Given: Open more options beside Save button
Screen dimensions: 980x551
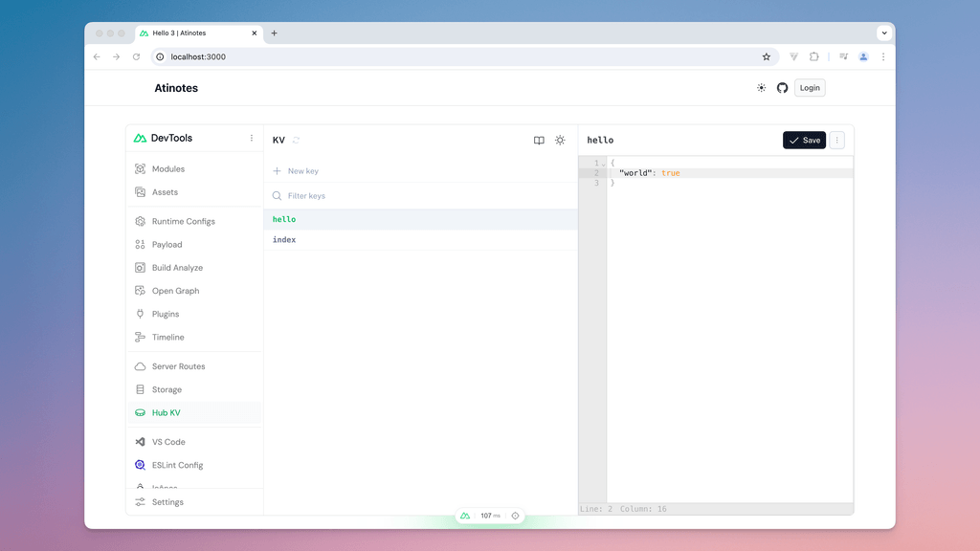Looking at the screenshot, I should pyautogui.click(x=836, y=141).
